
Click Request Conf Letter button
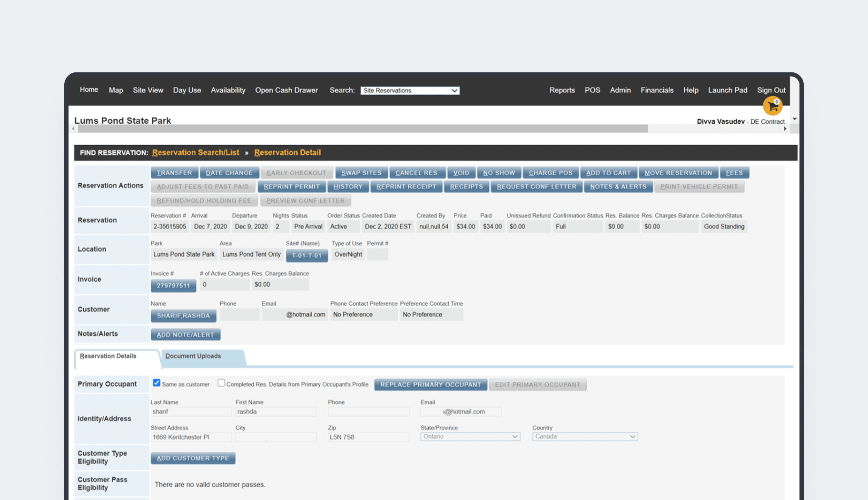click(x=537, y=187)
